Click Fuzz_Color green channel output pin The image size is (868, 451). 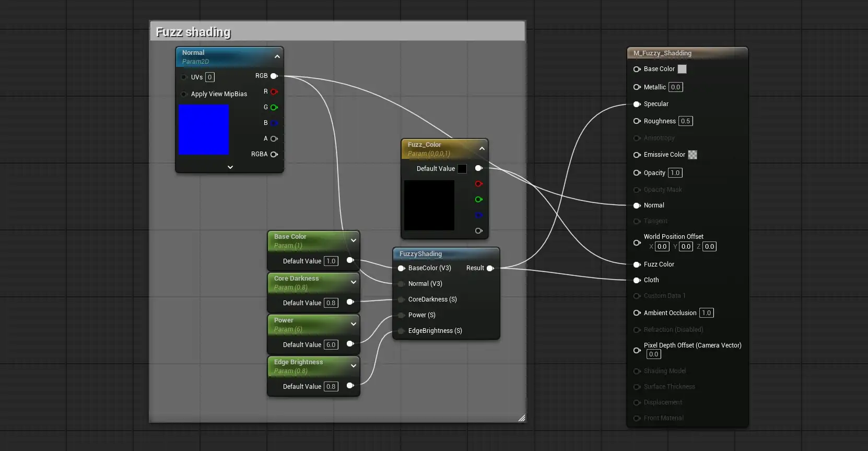(478, 200)
